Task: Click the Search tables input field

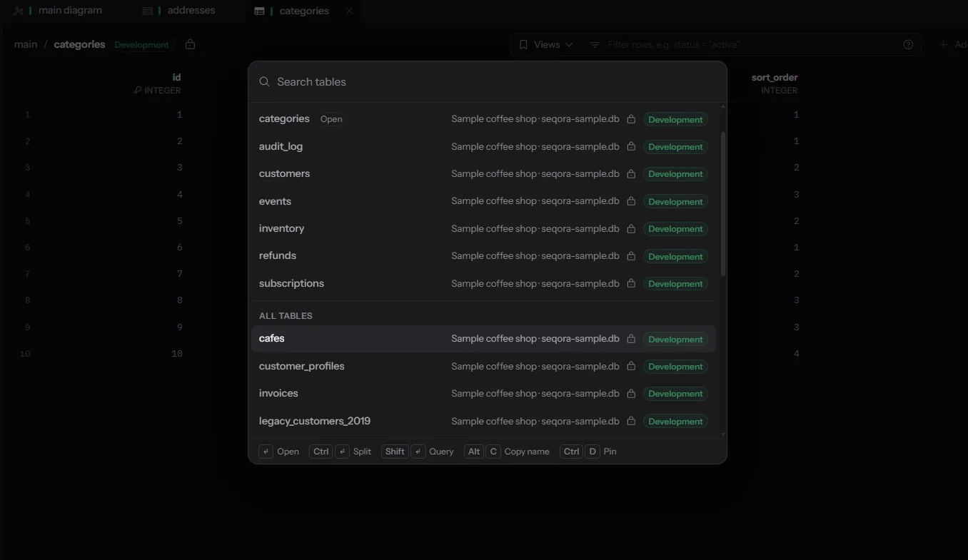Action: (x=487, y=82)
